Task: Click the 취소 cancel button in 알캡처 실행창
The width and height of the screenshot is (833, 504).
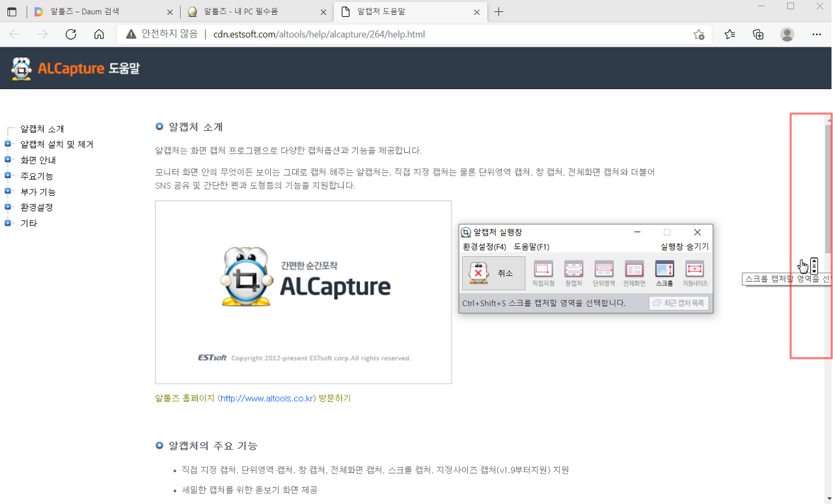Action: (493, 273)
